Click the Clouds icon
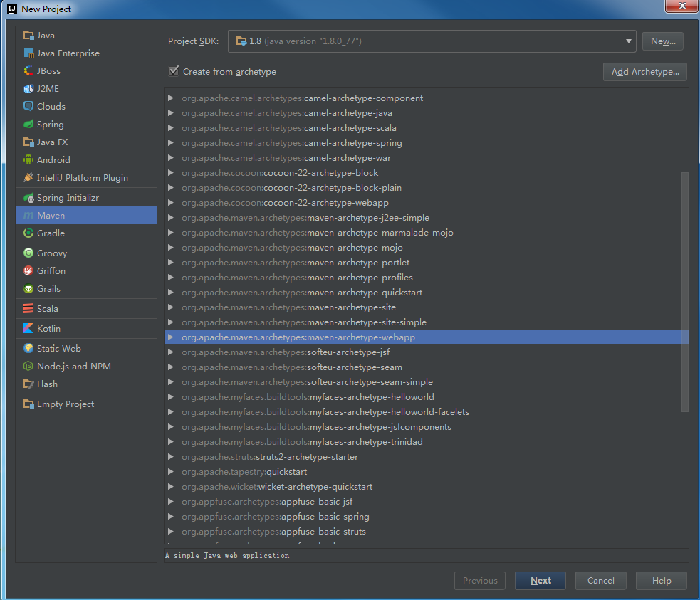Viewport: 700px width, 600px height. pyautogui.click(x=28, y=106)
